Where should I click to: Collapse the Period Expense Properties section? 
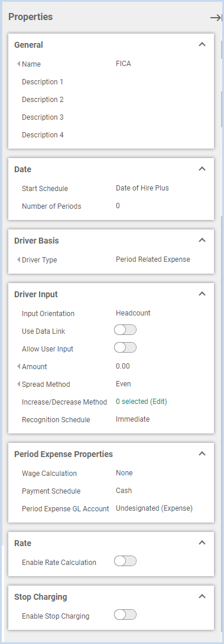(x=202, y=454)
